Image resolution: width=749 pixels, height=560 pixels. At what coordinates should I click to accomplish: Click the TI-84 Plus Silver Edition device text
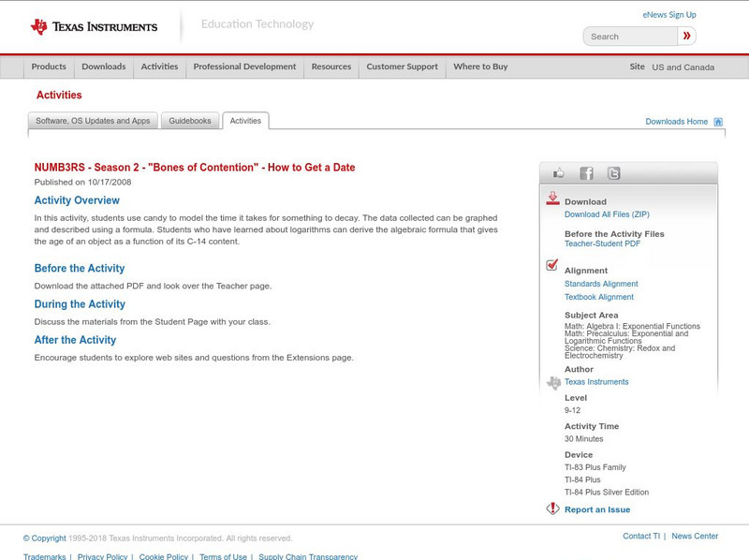[607, 493]
